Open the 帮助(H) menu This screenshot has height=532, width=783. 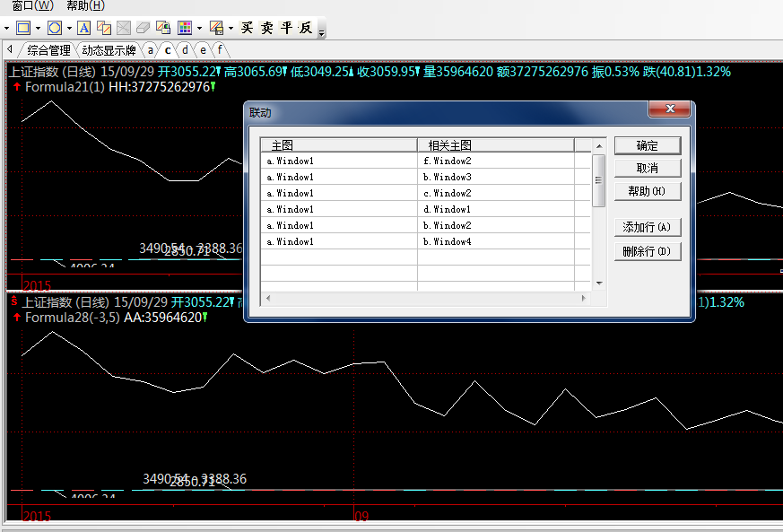(85, 5)
